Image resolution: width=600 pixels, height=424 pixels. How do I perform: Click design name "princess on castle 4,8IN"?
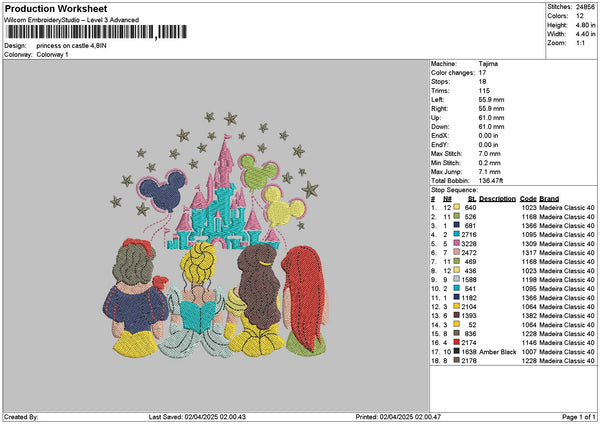[72, 46]
